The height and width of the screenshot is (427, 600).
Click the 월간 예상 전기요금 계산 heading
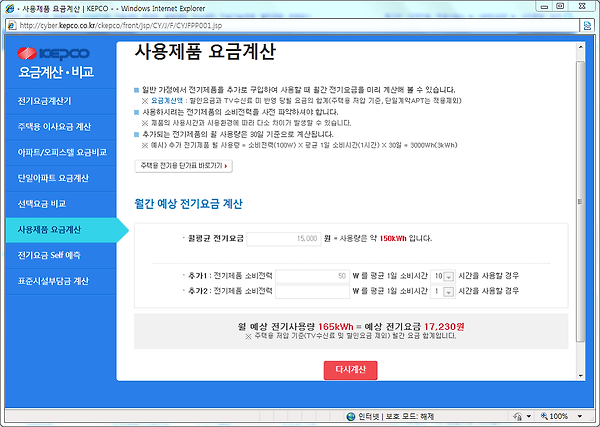(188, 204)
